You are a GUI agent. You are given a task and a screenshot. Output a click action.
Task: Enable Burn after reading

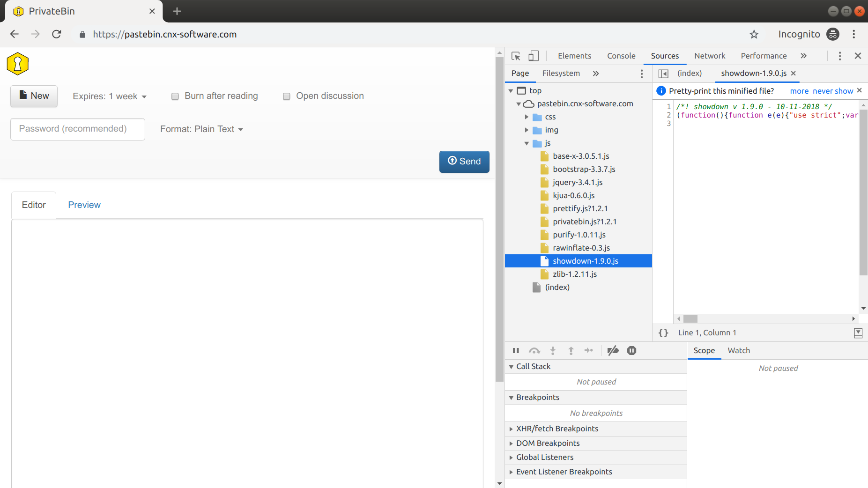click(175, 96)
